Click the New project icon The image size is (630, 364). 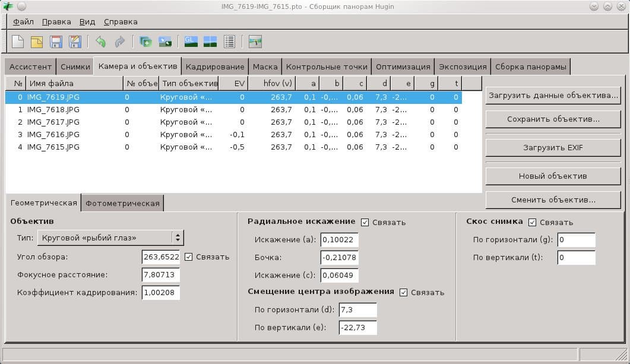tap(18, 42)
